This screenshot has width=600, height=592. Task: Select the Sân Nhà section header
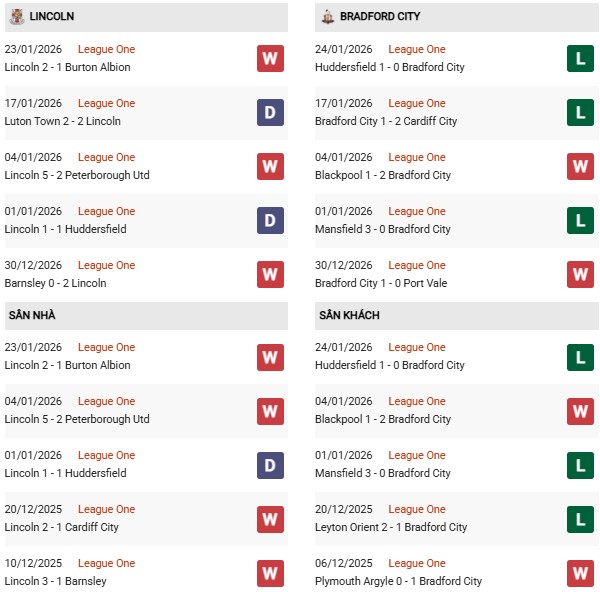[32, 315]
